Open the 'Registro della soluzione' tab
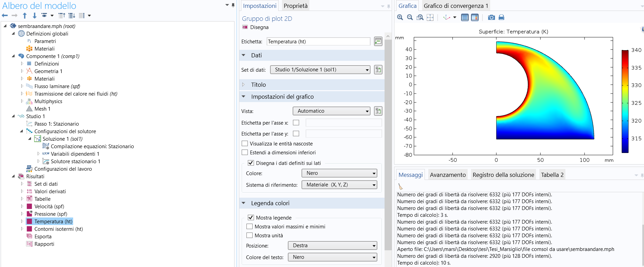644x267 pixels. click(503, 175)
